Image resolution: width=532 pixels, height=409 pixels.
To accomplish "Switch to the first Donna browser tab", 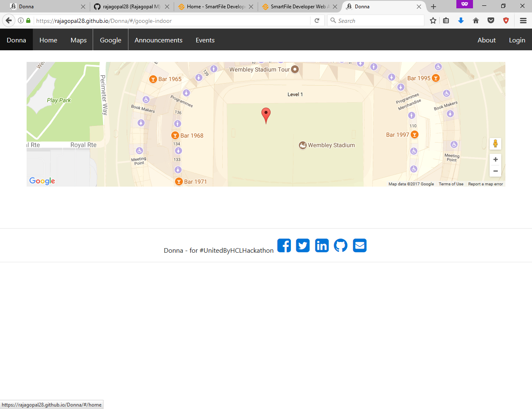I will pos(47,7).
